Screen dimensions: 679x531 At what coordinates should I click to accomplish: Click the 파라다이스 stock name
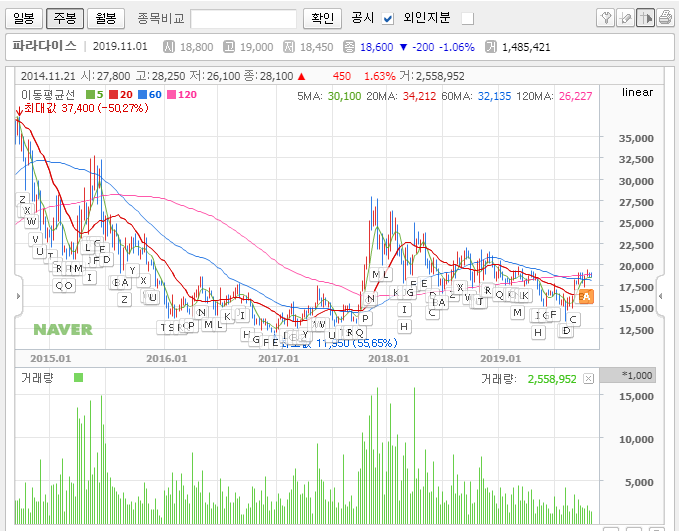pos(44,46)
